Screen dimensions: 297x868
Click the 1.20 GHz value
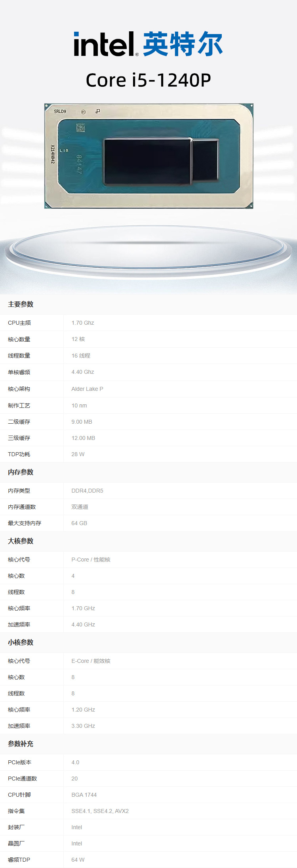[x=83, y=710]
